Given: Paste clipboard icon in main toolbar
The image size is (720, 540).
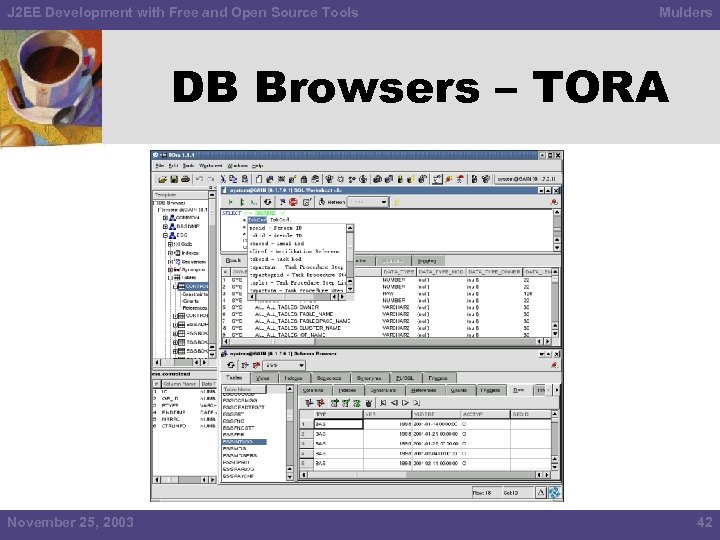Looking at the screenshot, I should click(245, 179).
